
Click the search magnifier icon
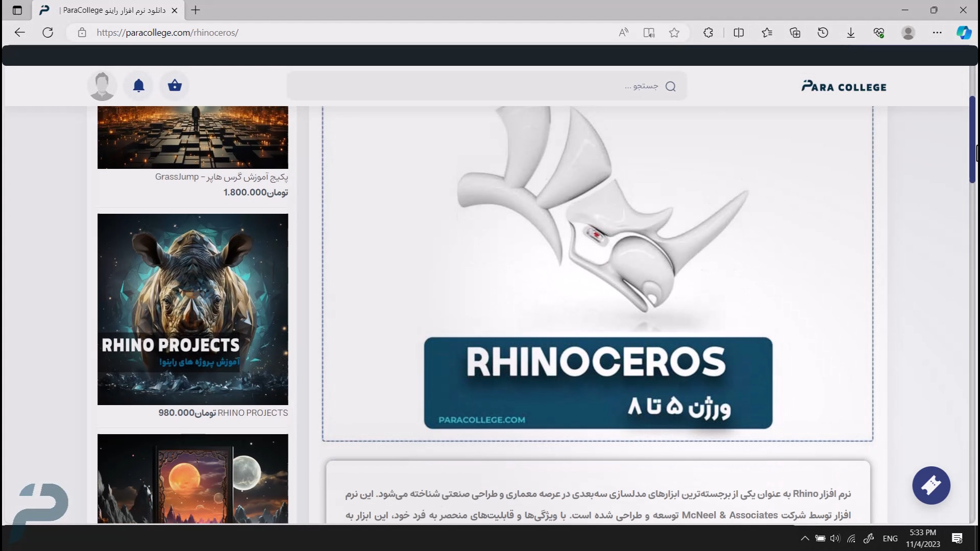(x=671, y=86)
